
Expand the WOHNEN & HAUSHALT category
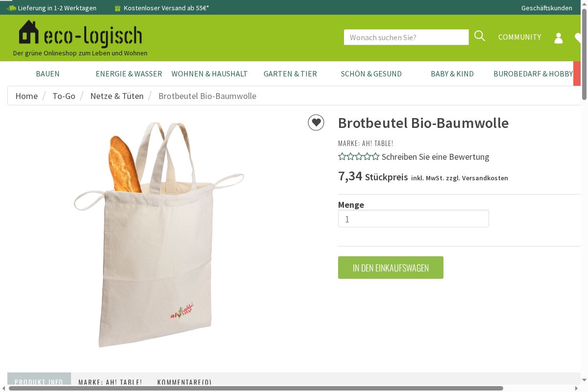210,73
